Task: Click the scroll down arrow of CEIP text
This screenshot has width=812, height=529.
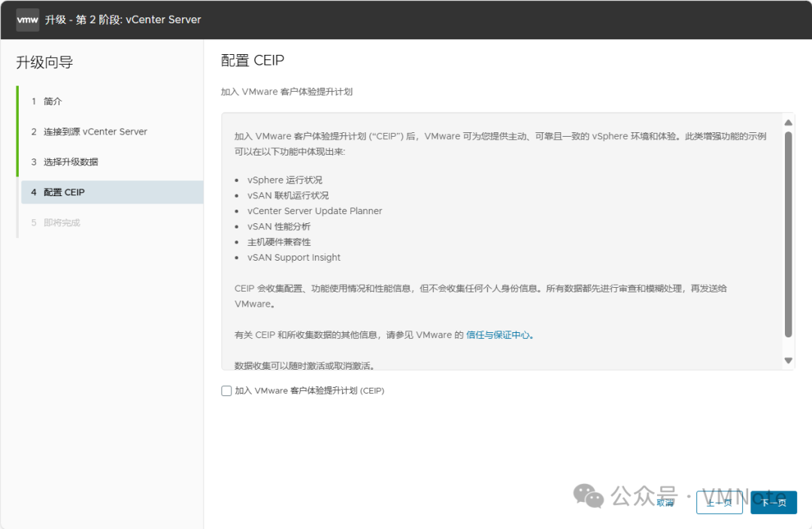Action: (x=788, y=360)
